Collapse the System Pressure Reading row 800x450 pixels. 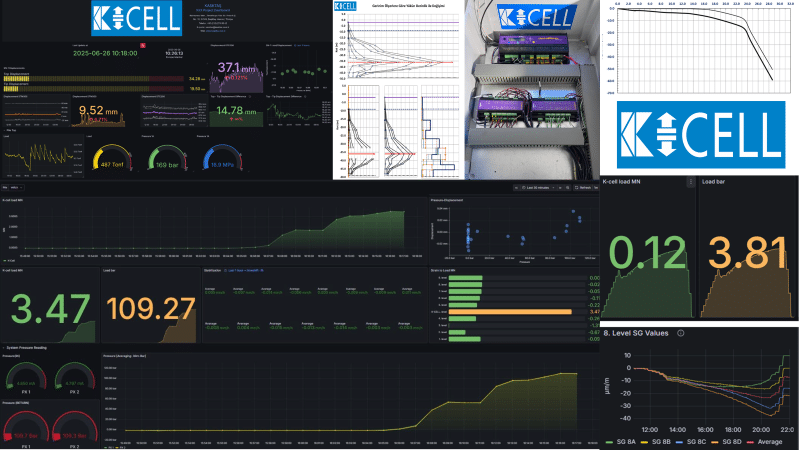tap(25, 348)
